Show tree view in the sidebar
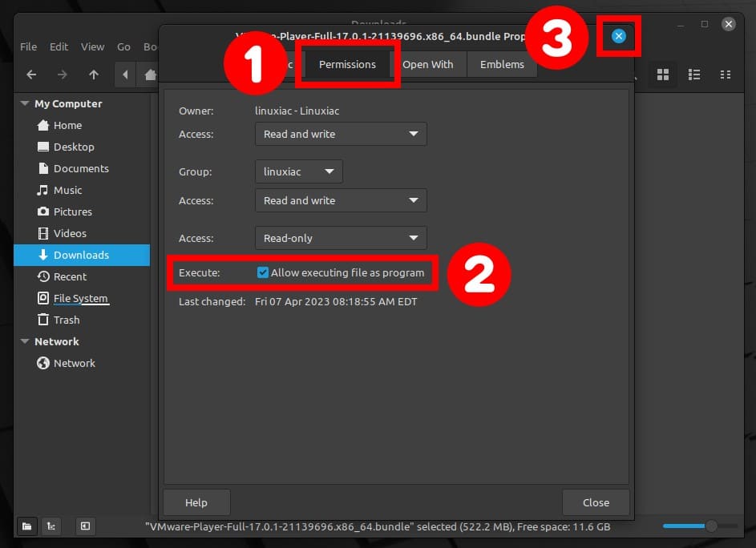Viewport: 756px width, 548px height. coord(51,526)
